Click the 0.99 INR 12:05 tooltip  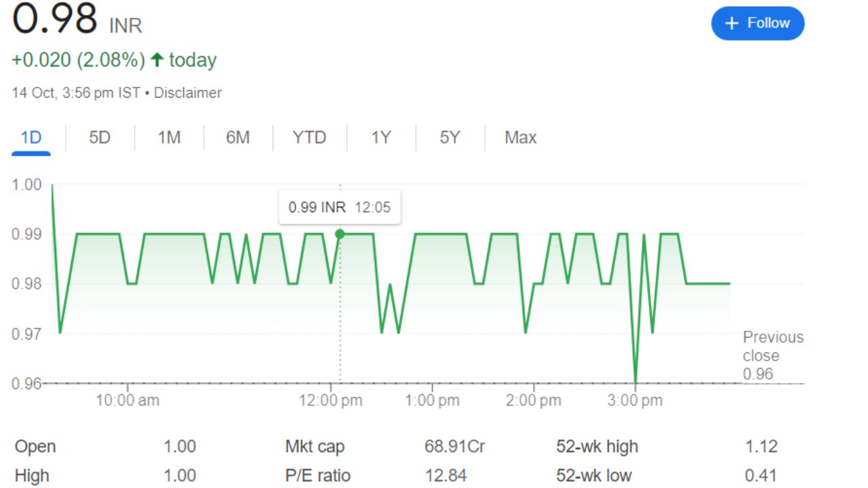pos(340,207)
